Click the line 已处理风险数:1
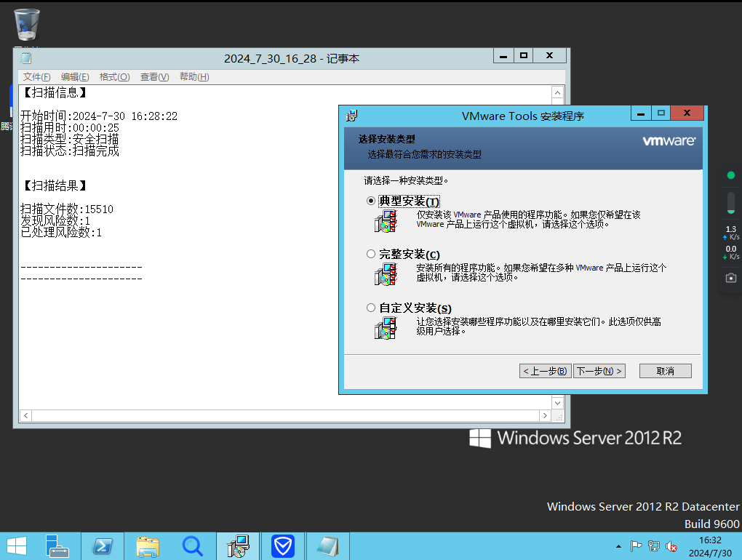 pos(61,232)
